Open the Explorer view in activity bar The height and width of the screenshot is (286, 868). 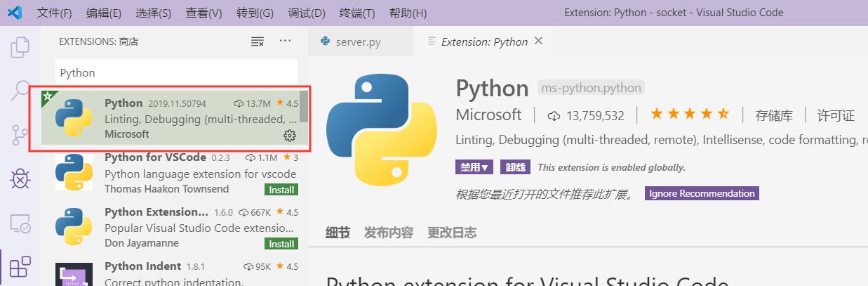coord(20,47)
